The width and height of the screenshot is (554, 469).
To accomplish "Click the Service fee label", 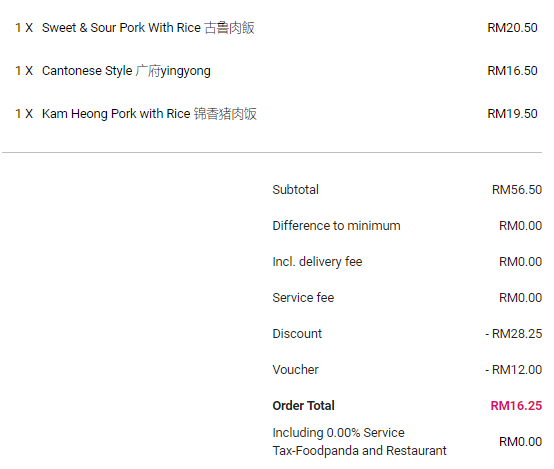I will point(303,298).
